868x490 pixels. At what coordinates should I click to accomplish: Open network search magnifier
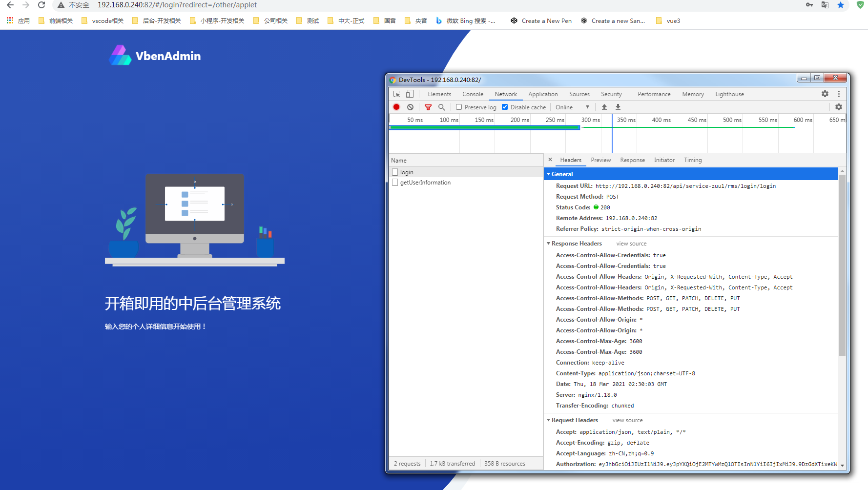click(x=441, y=107)
